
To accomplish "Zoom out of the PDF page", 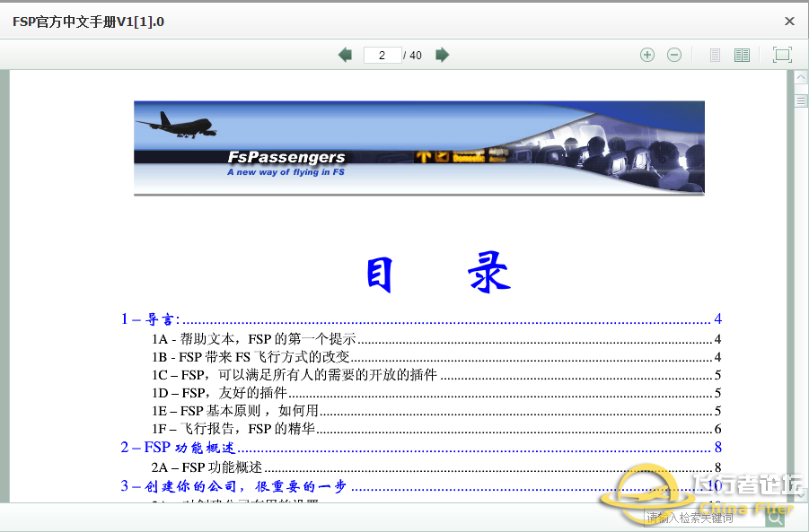I will coord(674,55).
